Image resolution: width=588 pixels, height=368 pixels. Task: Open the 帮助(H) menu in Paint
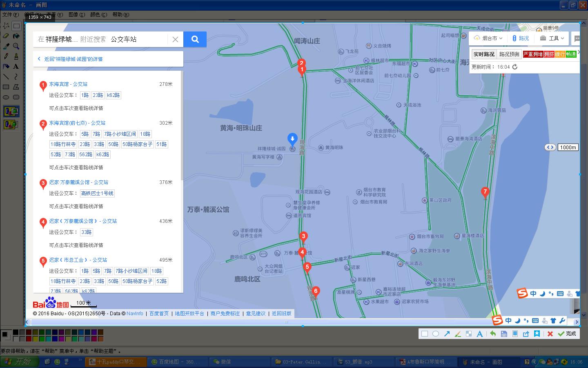point(120,14)
